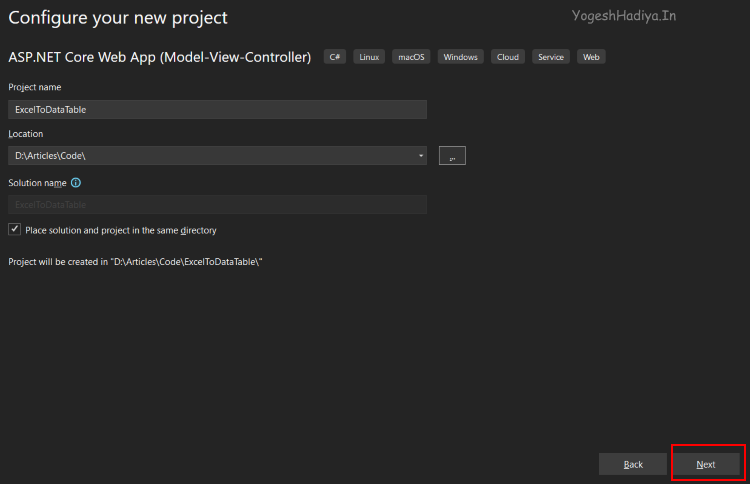Click the Service tag
The height and width of the screenshot is (484, 750).
[551, 57]
